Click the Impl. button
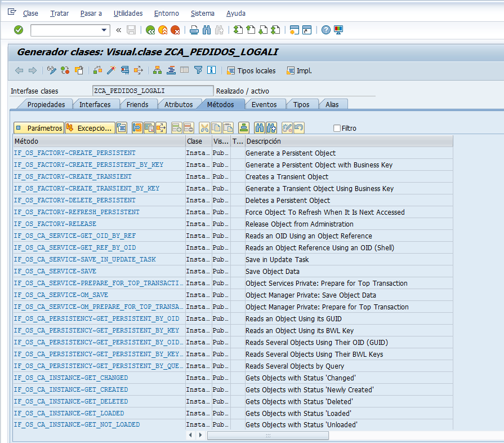 click(x=299, y=71)
